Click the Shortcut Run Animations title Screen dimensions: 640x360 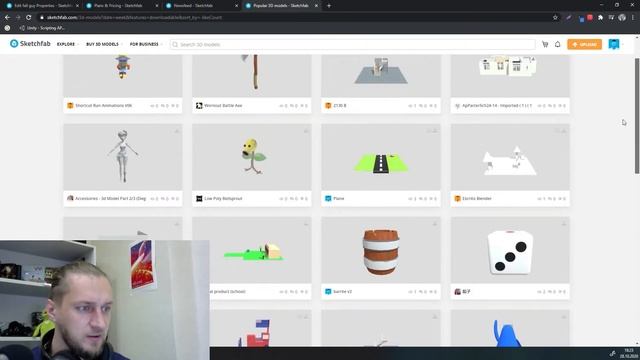(x=103, y=105)
